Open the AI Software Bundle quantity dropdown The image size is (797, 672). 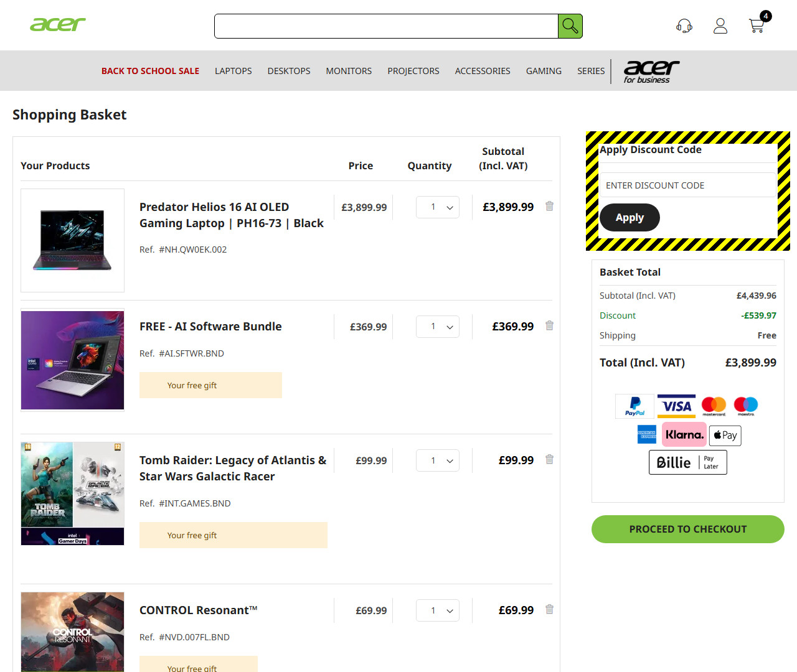(438, 327)
